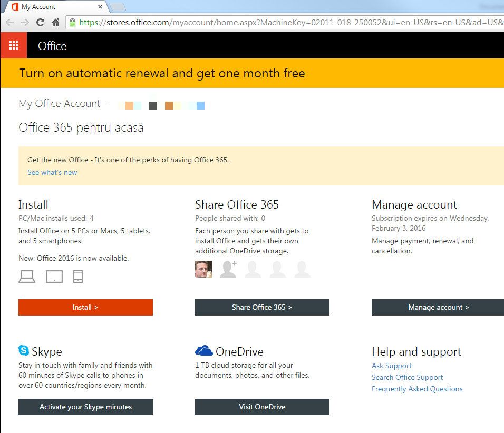The width and height of the screenshot is (504, 433).
Task: Click the Office favicon on the tab
Action: [15, 7]
